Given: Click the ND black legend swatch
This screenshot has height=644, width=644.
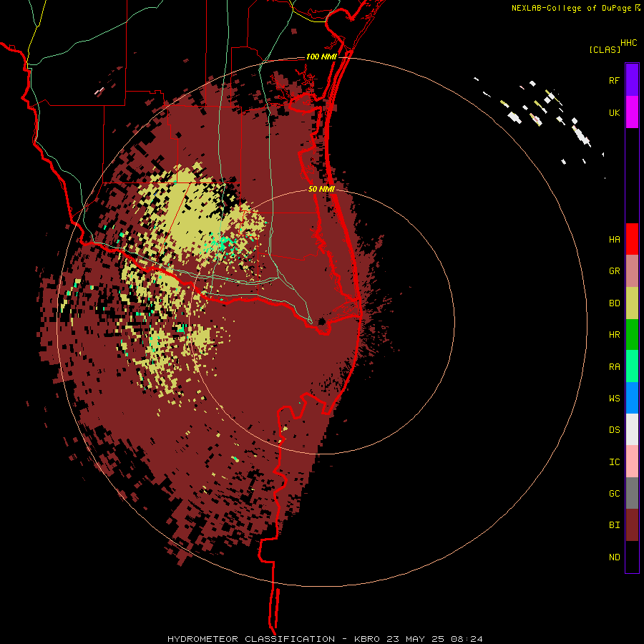Looking at the screenshot, I should pyautogui.click(x=632, y=557).
